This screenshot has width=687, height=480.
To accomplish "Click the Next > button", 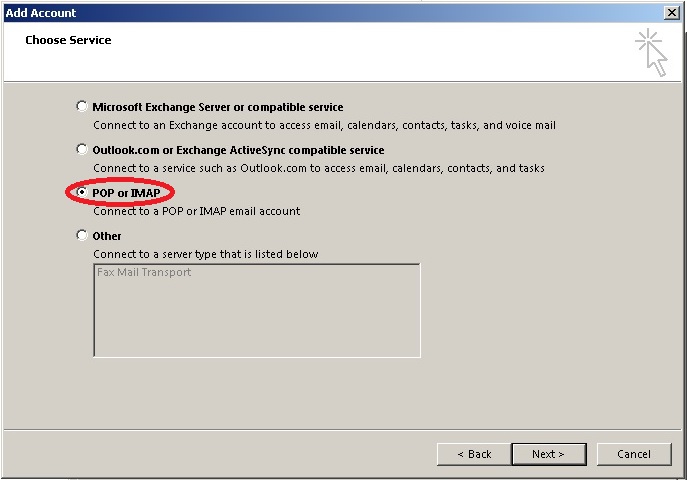I will [549, 454].
